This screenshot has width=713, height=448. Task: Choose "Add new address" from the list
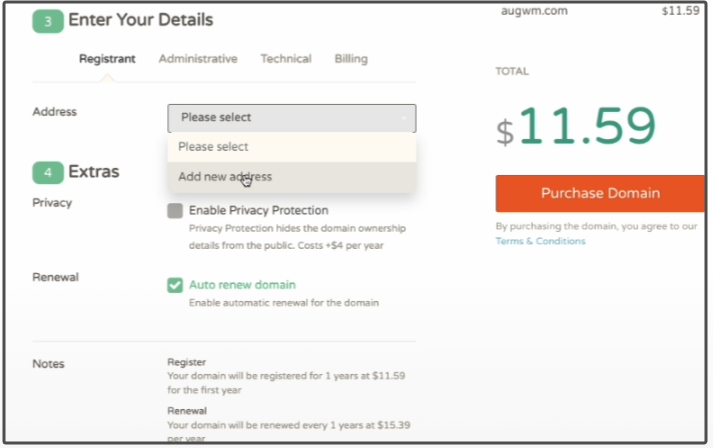(x=225, y=177)
